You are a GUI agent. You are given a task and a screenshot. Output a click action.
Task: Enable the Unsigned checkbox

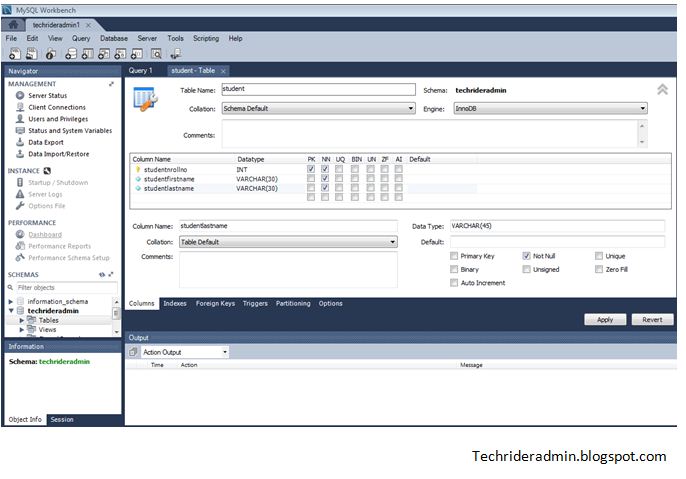coord(527,269)
